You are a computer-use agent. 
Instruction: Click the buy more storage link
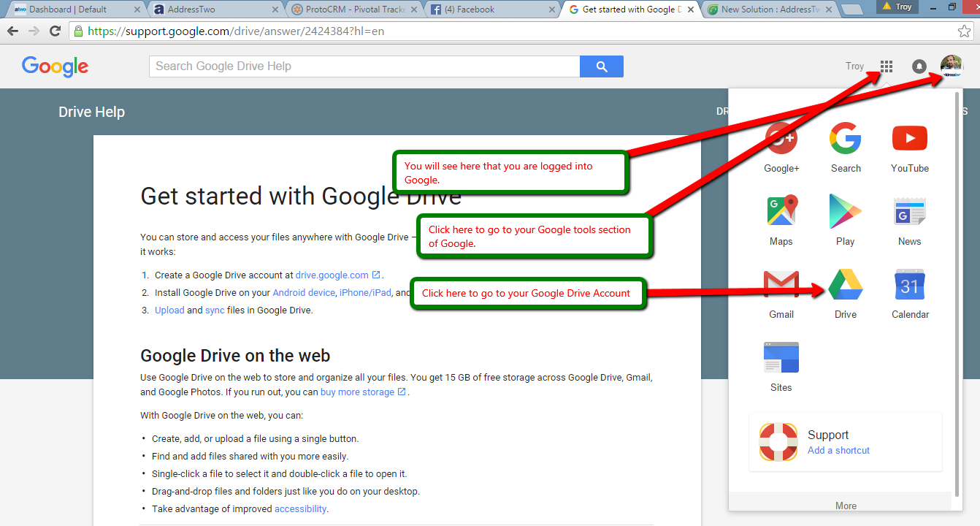pyautogui.click(x=363, y=392)
